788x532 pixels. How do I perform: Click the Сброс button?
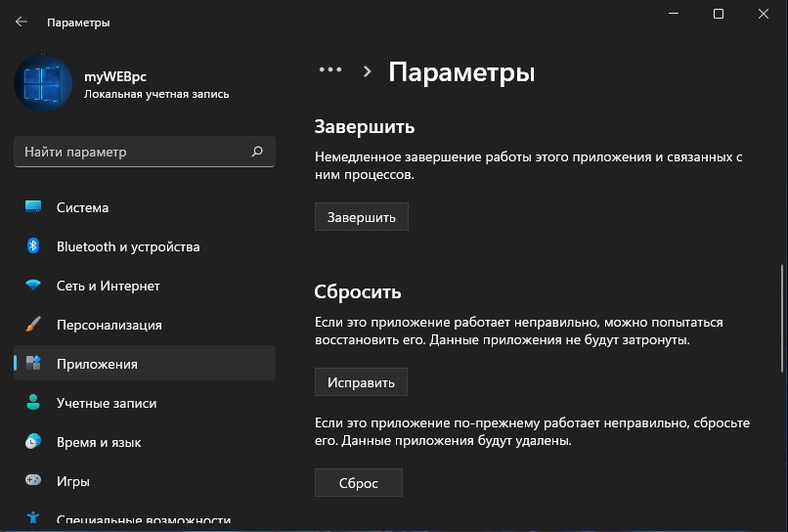click(x=359, y=483)
